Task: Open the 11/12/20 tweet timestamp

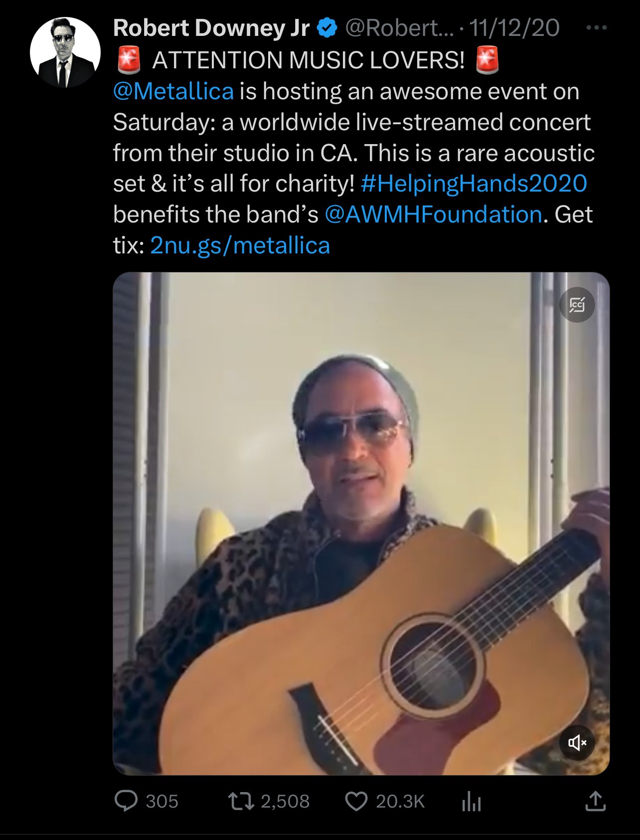Action: pyautogui.click(x=514, y=28)
